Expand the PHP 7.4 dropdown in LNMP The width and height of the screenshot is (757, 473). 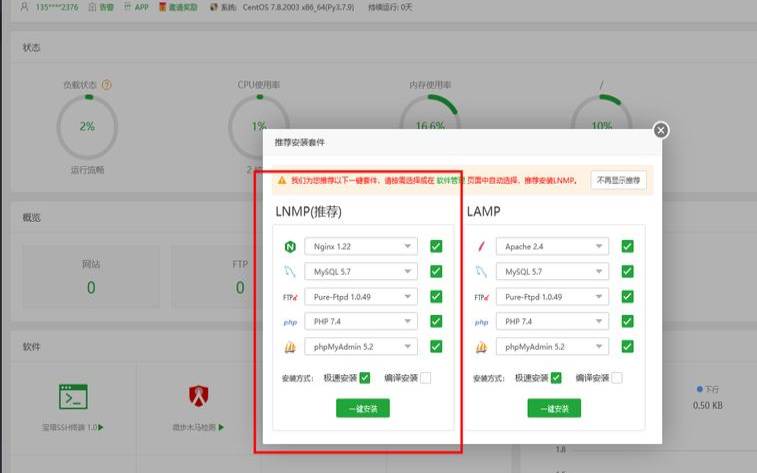[x=361, y=322]
